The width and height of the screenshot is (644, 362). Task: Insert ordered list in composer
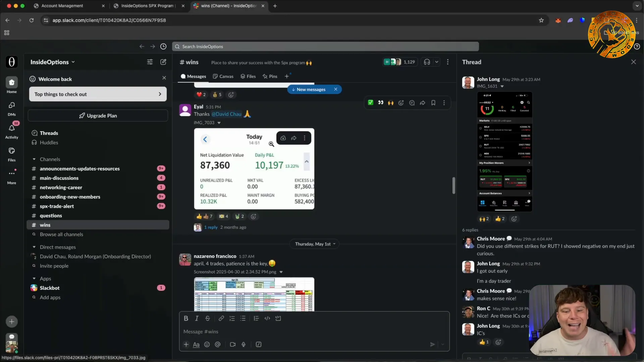pos(232,318)
